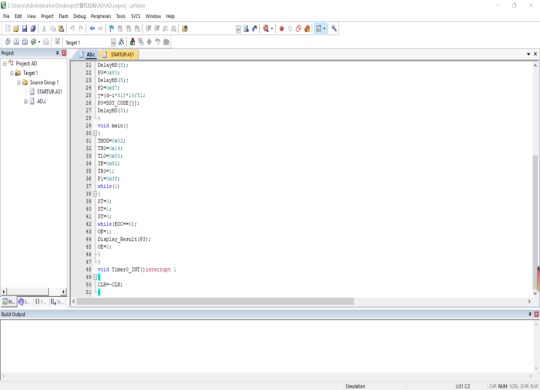540x390 pixels.
Task: Cut the selection with the scissors icon
Action: 44,29
